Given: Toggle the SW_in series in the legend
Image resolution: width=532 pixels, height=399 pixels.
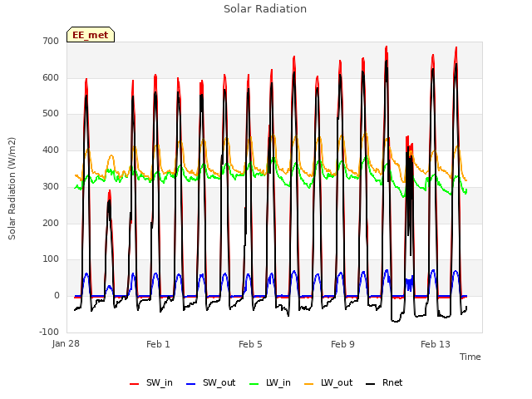Looking at the screenshot, I should point(151,383).
